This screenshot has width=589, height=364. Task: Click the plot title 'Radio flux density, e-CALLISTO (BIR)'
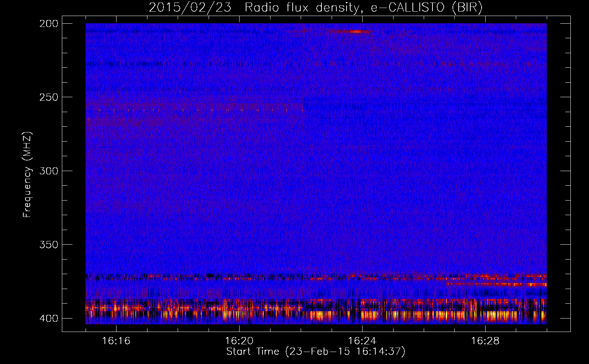tap(363, 8)
